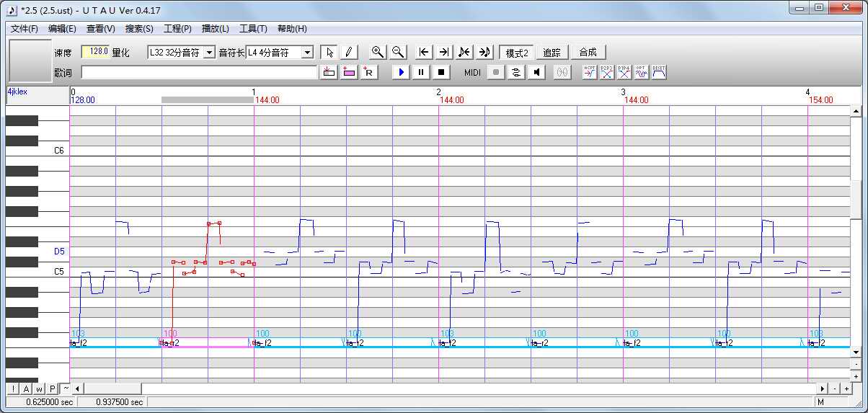
Task: Open the 帮助(H) menu
Action: (x=292, y=29)
